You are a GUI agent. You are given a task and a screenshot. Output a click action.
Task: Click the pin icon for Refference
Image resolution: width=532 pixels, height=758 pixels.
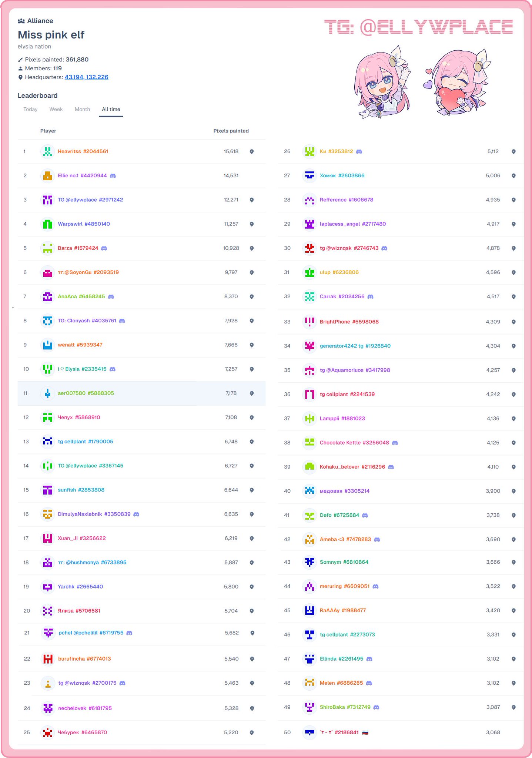[514, 200]
